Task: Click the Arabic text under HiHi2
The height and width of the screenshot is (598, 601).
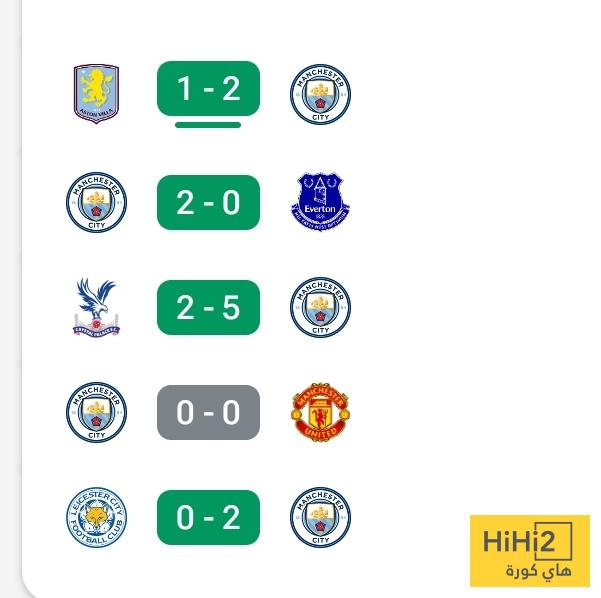Action: tap(537, 571)
